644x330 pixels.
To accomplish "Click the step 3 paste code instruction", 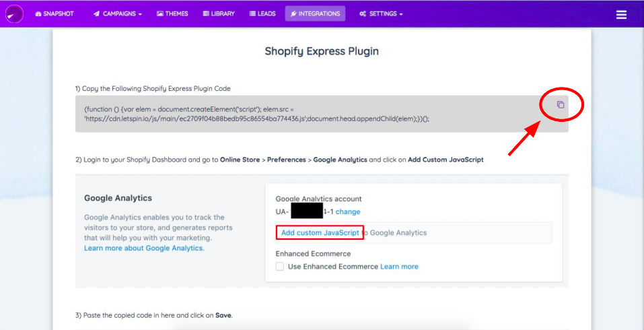I will pyautogui.click(x=153, y=316).
